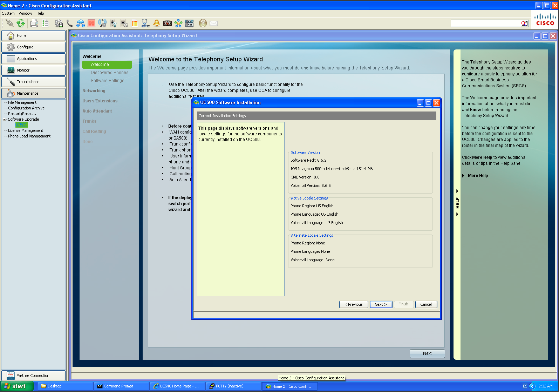The width and height of the screenshot is (559, 392).
Task: Select the Software Upgrade tree item
Action: coord(23,119)
